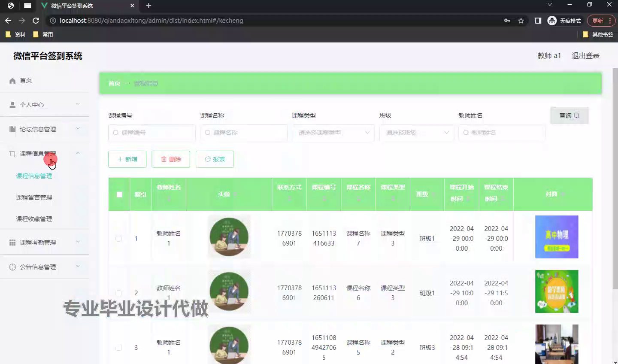Select 课程留言管理 submenu item
This screenshot has height=364, width=618.
point(34,197)
